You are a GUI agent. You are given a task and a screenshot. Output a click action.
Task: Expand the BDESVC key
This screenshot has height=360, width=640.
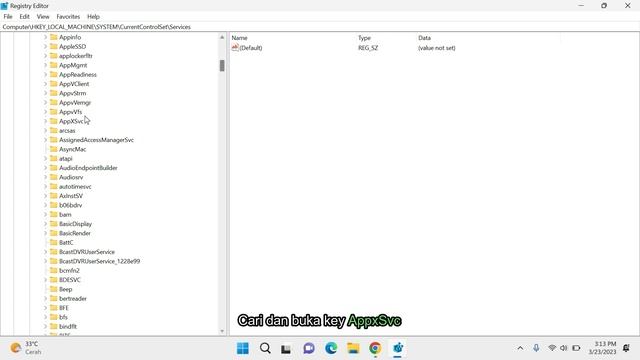(x=45, y=280)
